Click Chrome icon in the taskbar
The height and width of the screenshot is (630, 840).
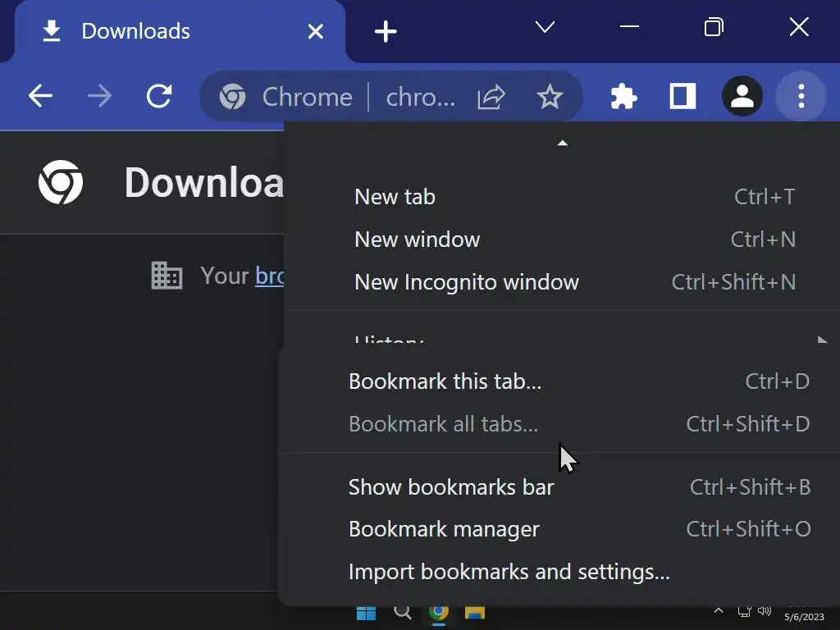(439, 613)
